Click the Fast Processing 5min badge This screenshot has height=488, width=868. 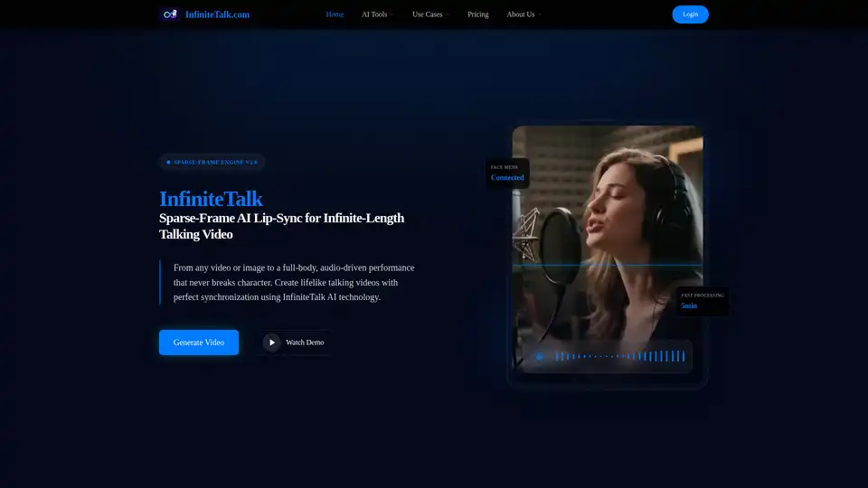click(x=702, y=301)
